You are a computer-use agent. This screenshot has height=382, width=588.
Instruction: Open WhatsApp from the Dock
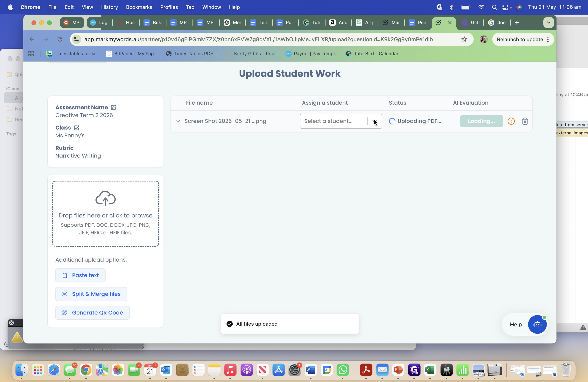343,370
